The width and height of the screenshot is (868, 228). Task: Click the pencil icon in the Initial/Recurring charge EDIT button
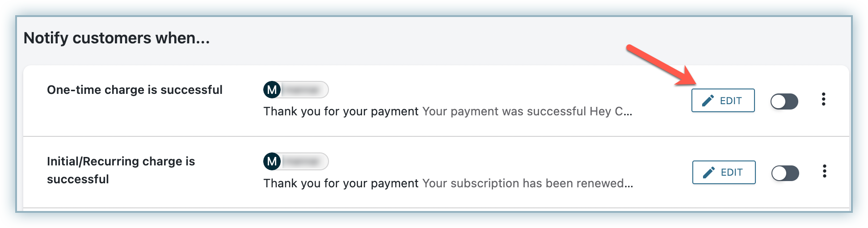tap(709, 173)
